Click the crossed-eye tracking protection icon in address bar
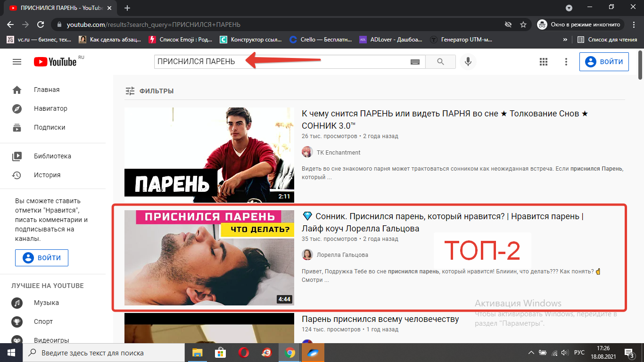 [x=508, y=25]
